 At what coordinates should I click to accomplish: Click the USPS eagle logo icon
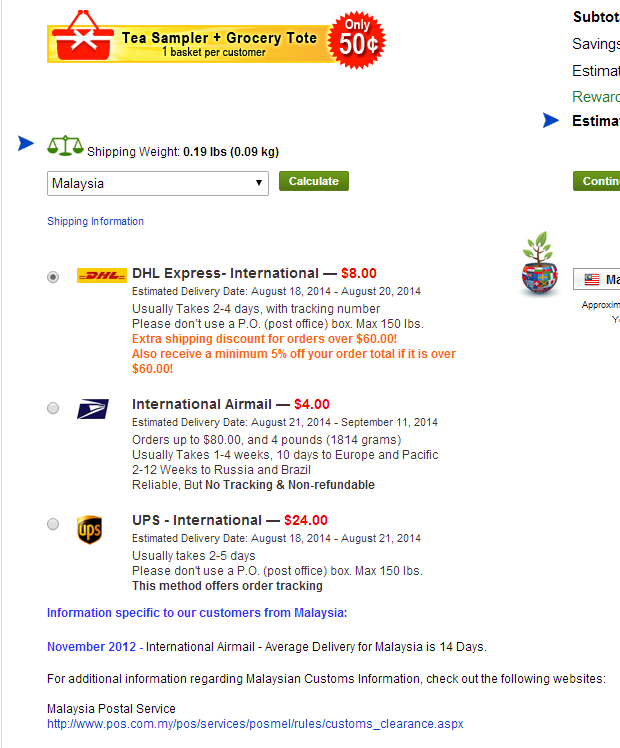point(93,409)
